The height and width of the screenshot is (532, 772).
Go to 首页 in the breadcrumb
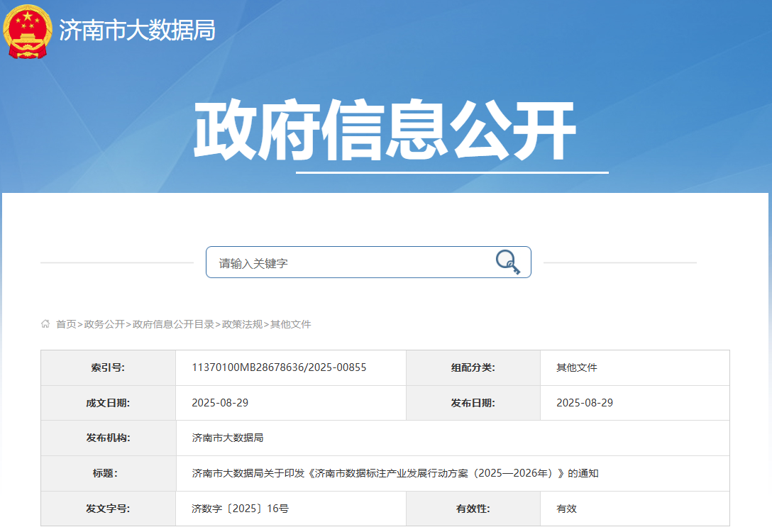(x=66, y=324)
